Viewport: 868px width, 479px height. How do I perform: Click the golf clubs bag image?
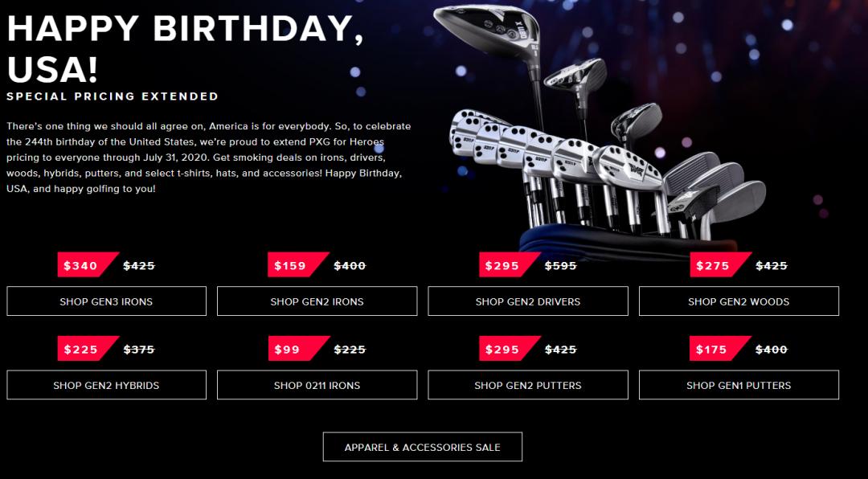(x=604, y=133)
